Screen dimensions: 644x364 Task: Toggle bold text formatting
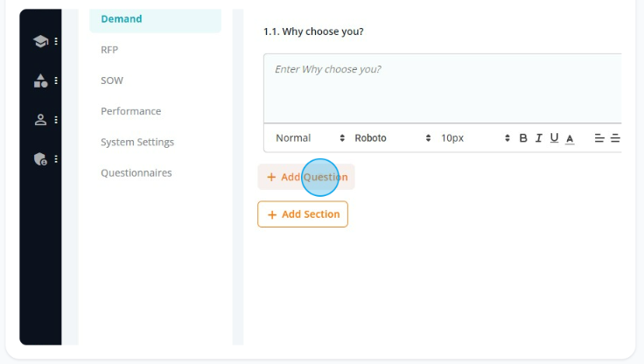523,138
